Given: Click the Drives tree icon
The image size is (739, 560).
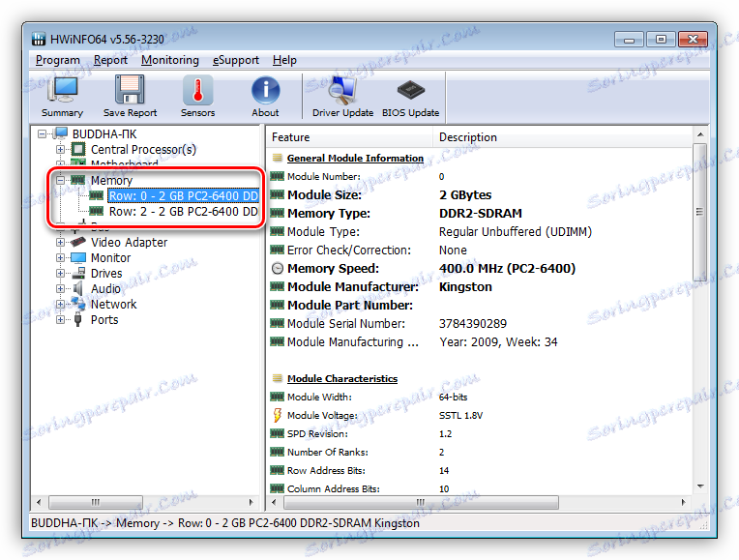Looking at the screenshot, I should pyautogui.click(x=79, y=274).
